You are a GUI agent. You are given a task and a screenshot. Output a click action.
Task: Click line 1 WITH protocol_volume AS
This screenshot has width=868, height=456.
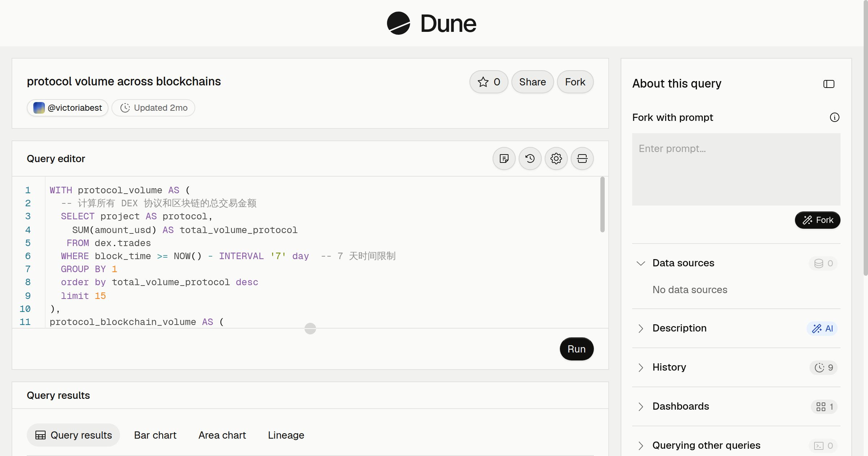click(120, 190)
